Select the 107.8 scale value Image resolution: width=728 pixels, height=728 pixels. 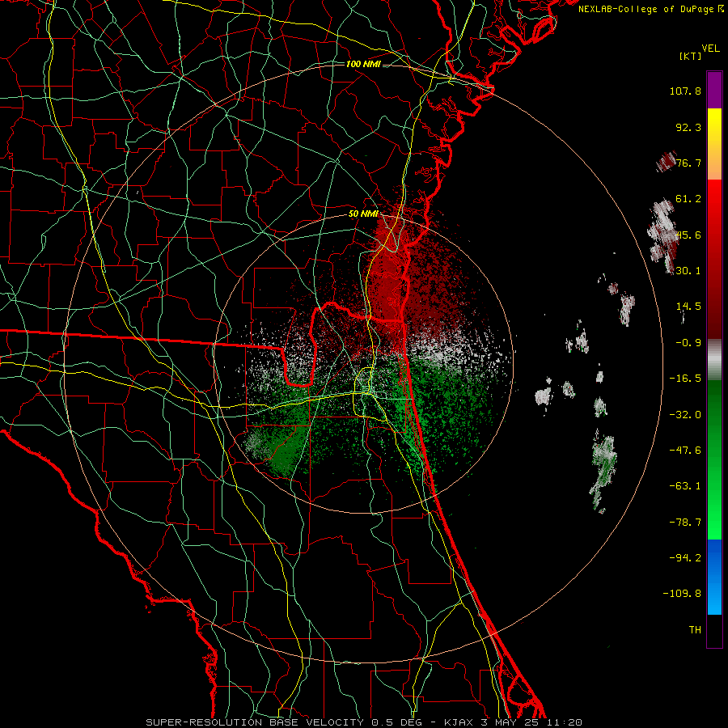coord(685,91)
